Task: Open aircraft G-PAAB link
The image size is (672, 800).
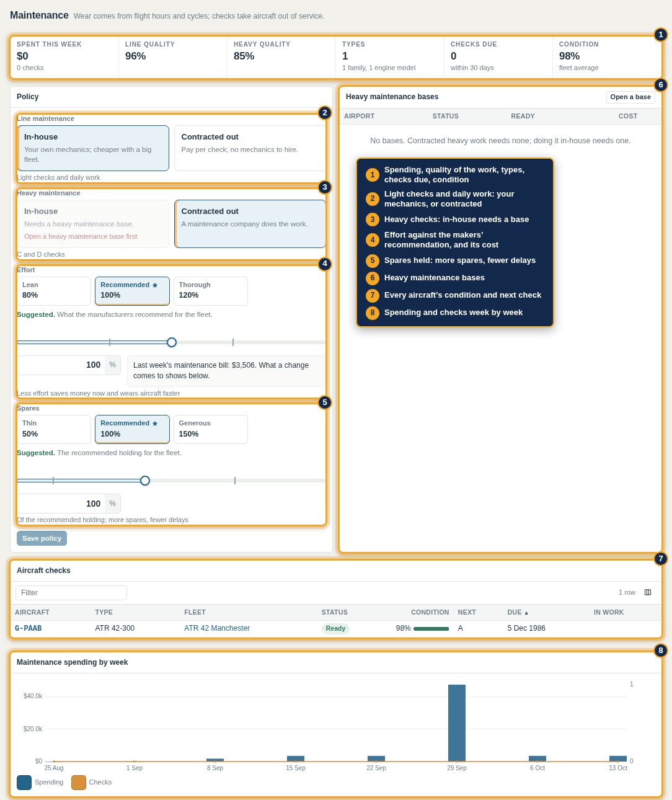Action: coord(29,628)
